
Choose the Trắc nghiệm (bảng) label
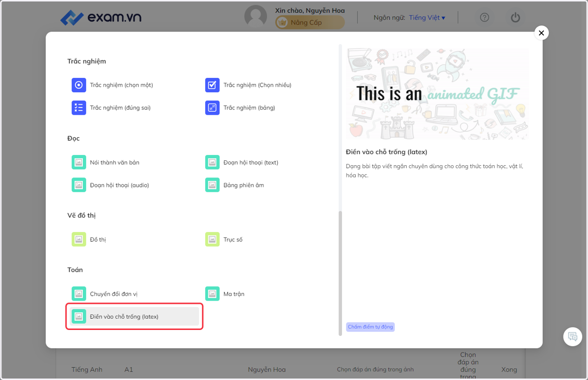249,107
